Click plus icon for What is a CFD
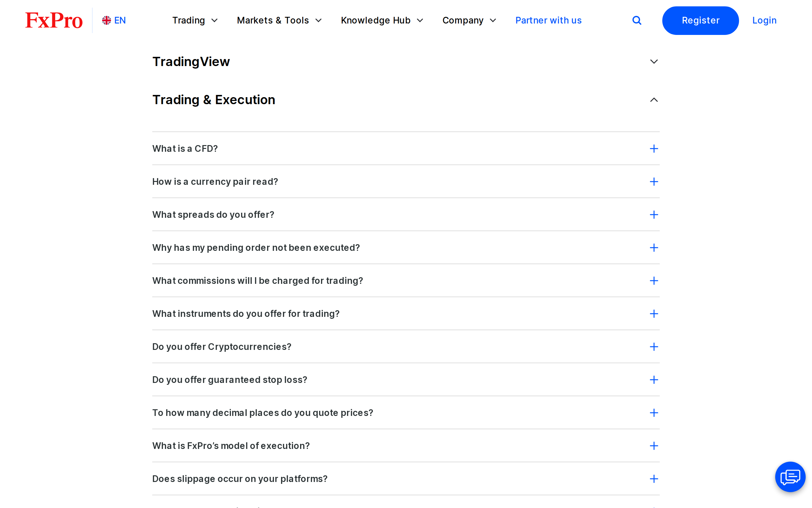Viewport: 812px width, 508px height. pos(654,149)
